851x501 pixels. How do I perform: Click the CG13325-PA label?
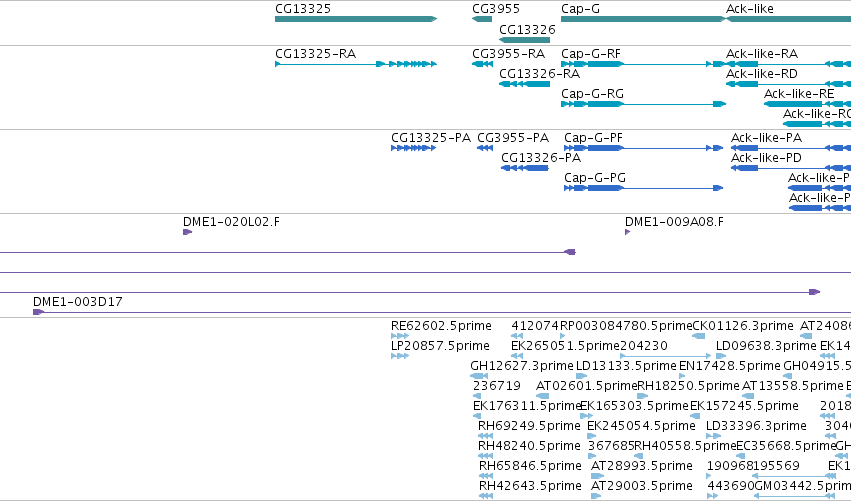coord(431,138)
